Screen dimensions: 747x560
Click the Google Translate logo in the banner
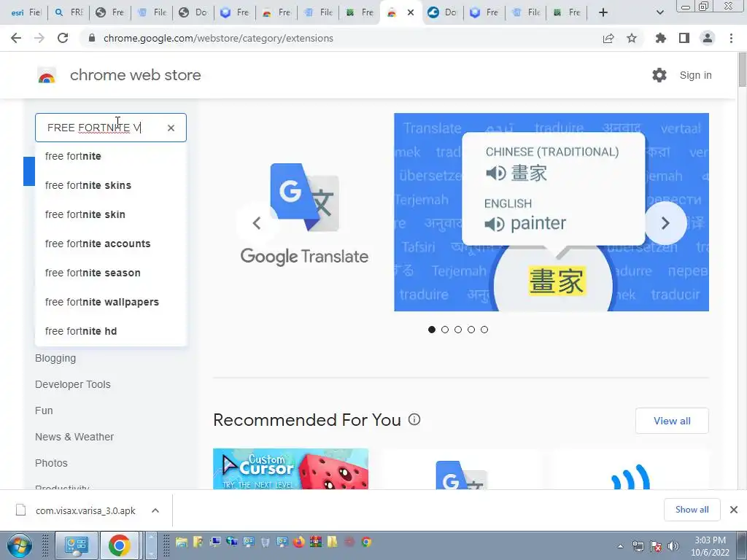304,214
